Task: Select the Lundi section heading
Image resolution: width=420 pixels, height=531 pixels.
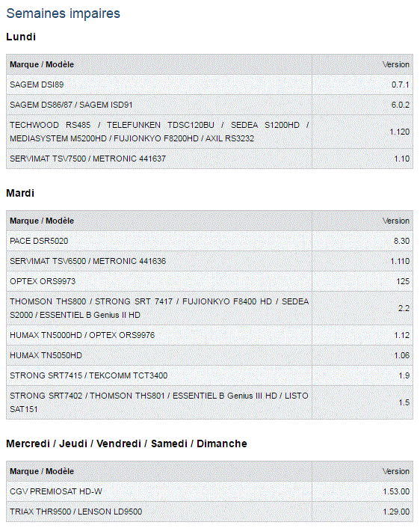Action: (21, 37)
